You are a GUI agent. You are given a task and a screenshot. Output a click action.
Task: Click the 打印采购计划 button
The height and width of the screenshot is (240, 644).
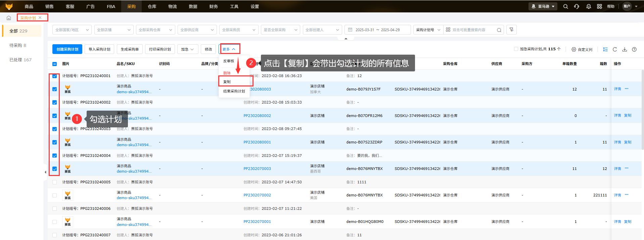(160, 49)
